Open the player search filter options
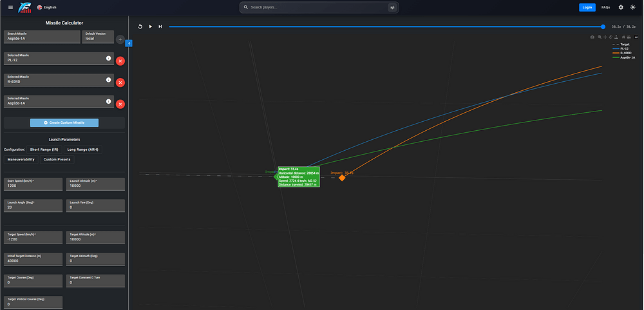 coord(392,7)
